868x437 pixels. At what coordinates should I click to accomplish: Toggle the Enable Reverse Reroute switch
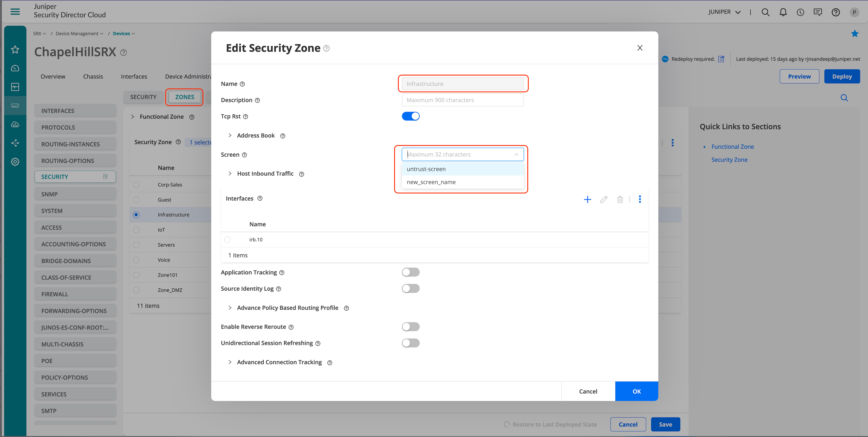tap(410, 327)
